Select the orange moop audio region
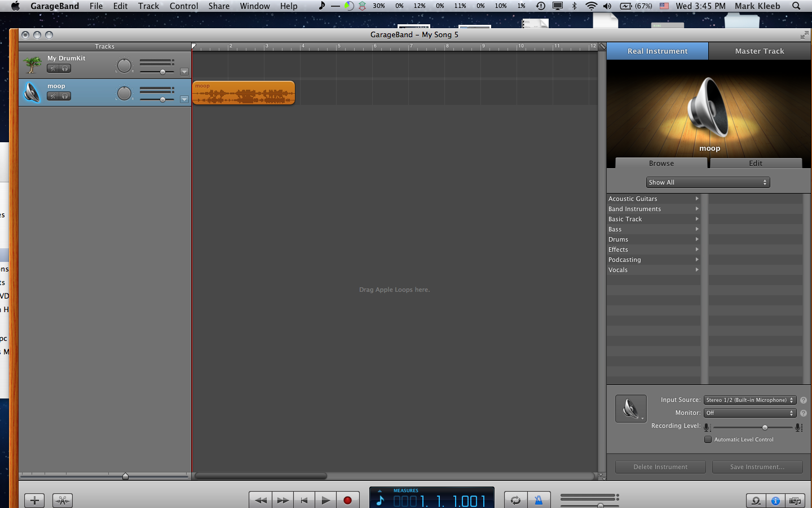 244,93
